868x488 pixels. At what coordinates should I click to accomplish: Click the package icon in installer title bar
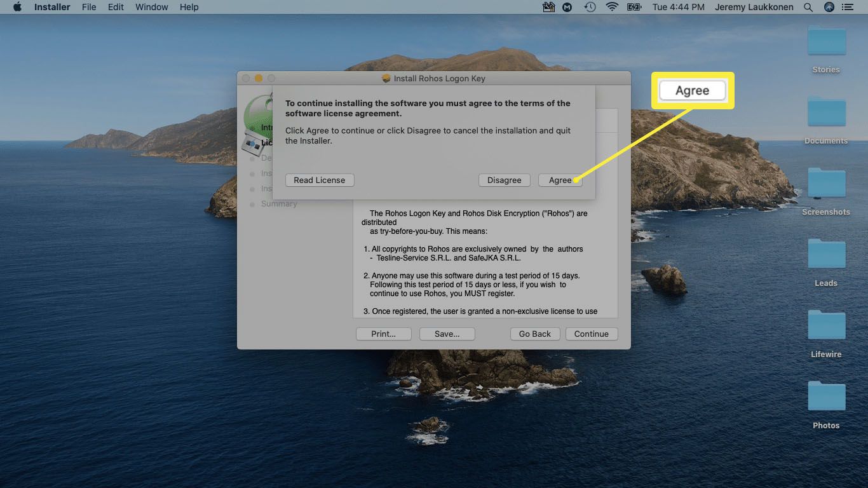point(386,79)
